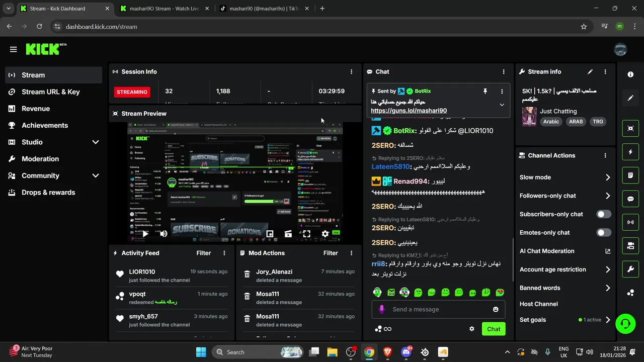
Task: Open AI Chat Moderation external link icon
Action: [608, 251]
